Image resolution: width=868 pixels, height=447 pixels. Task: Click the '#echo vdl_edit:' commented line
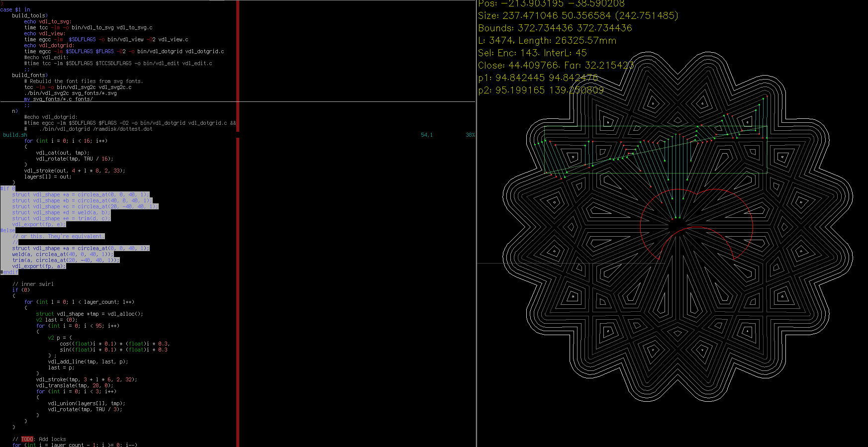pos(46,57)
